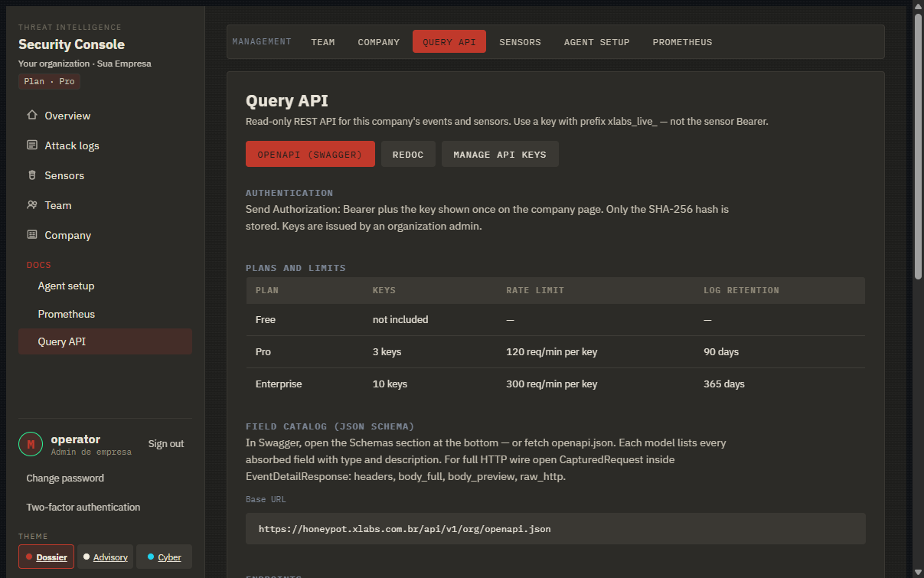Click the RATE LIMIT column header
This screenshot has height=578, width=924.
click(x=535, y=290)
